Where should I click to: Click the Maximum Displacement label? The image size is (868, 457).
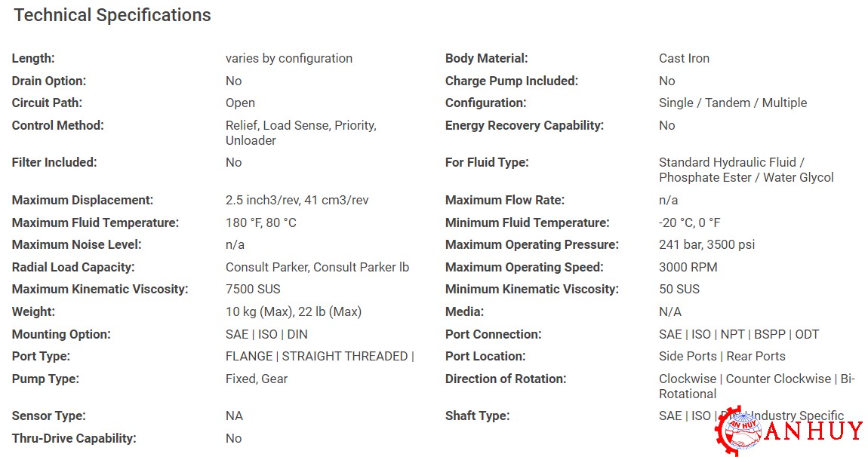(x=82, y=201)
